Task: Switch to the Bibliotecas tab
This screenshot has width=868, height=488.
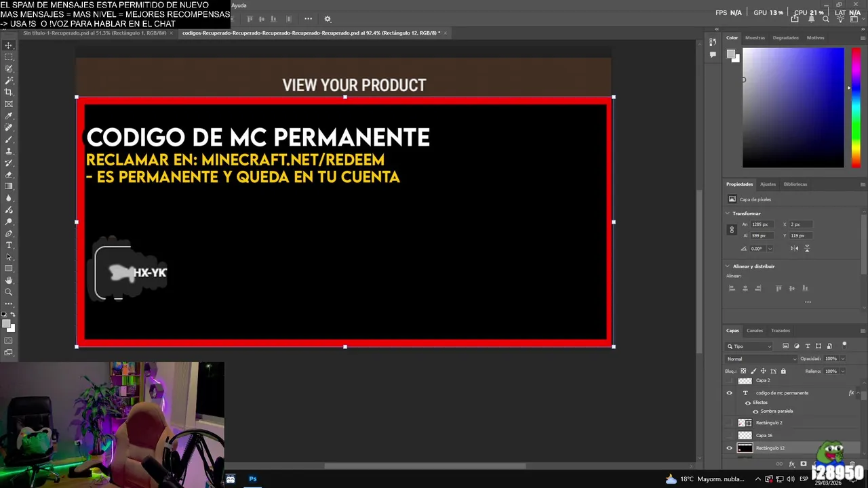Action: (795, 184)
